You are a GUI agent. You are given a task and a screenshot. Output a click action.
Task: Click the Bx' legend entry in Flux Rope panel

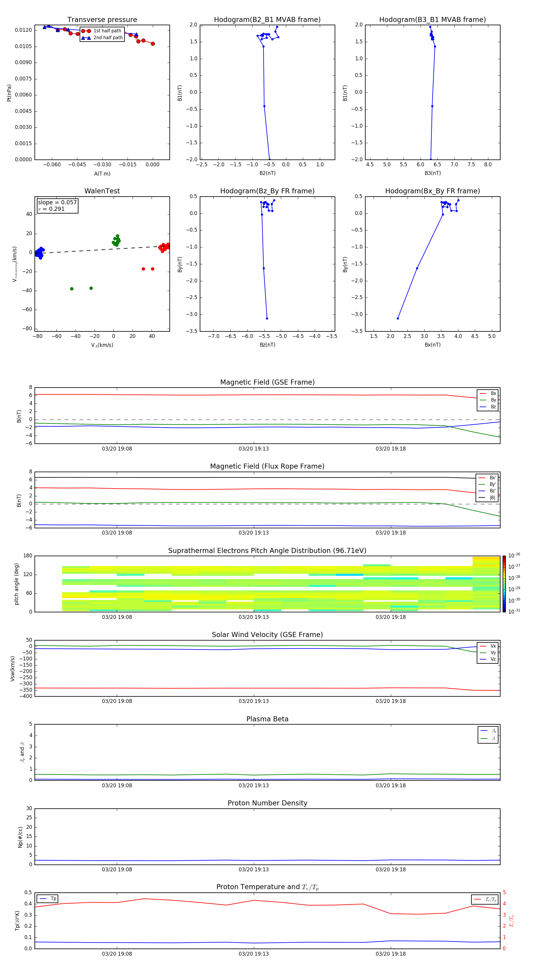pyautogui.click(x=487, y=478)
